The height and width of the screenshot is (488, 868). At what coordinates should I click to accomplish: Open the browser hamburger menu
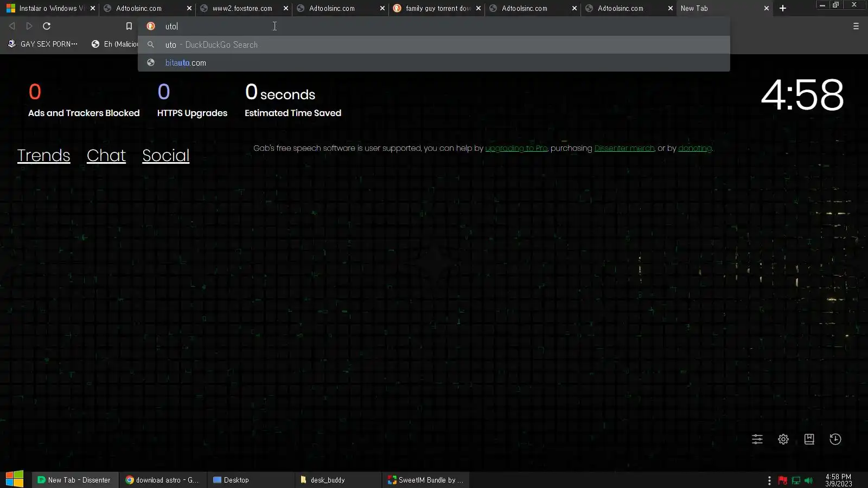pos(856,26)
